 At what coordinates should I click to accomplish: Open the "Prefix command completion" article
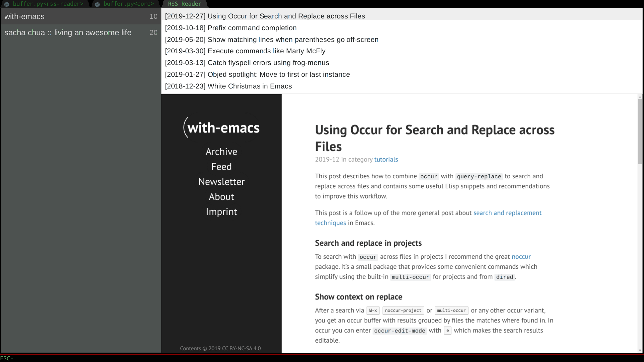coord(231,28)
